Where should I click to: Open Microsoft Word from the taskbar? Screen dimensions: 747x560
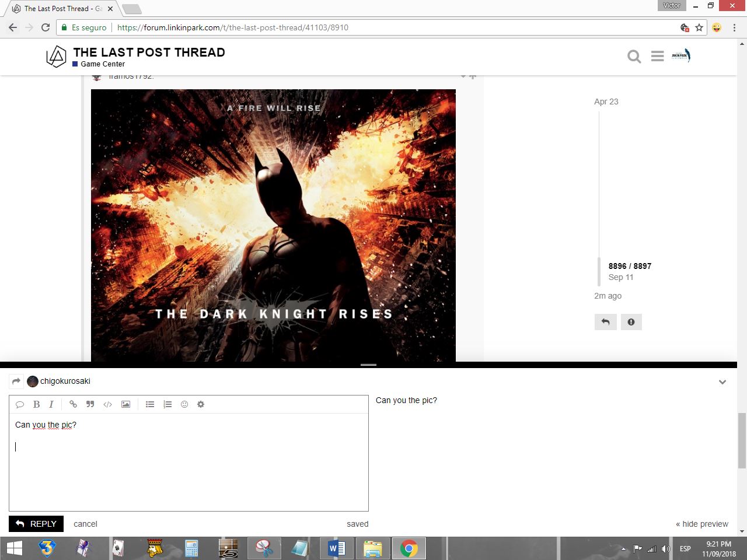(337, 548)
